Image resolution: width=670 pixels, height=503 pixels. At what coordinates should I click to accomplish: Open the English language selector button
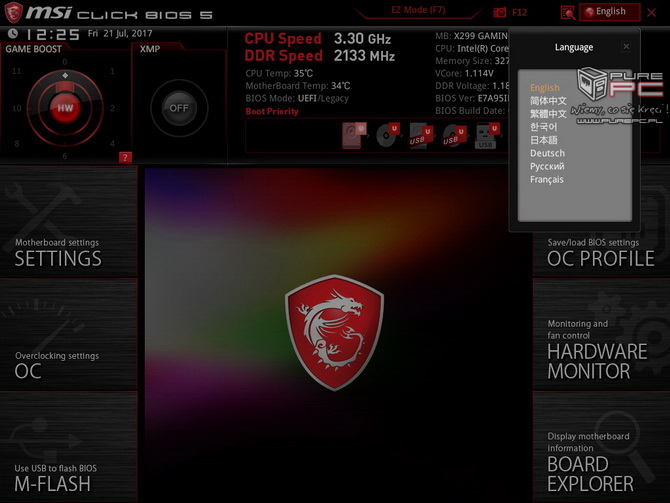click(x=610, y=12)
